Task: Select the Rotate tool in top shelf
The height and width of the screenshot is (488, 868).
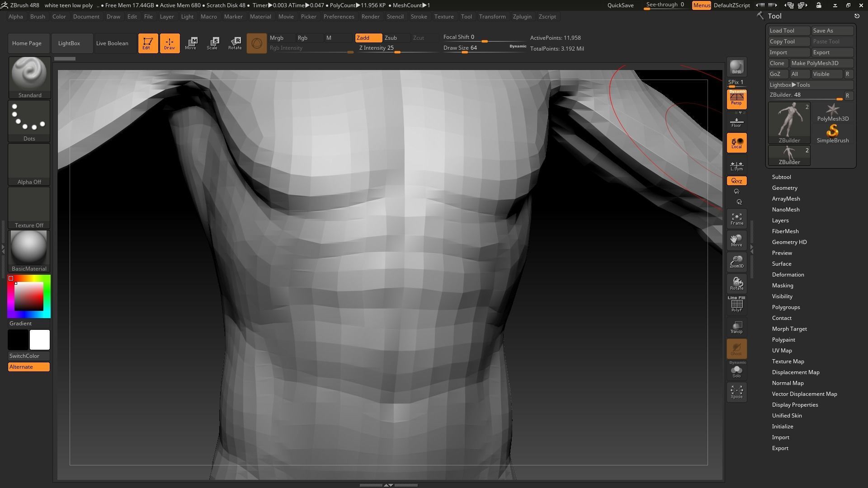Action: [x=235, y=43]
